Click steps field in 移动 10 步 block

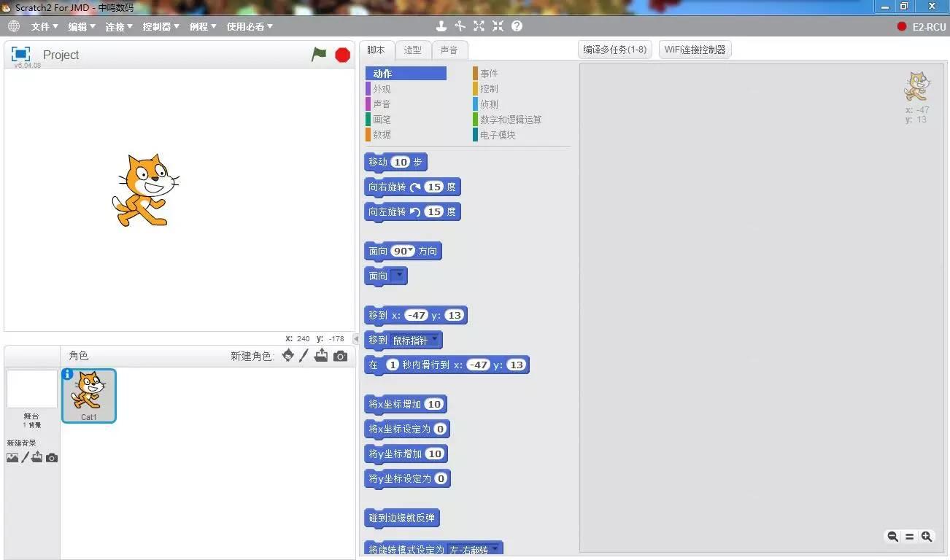pyautogui.click(x=401, y=162)
